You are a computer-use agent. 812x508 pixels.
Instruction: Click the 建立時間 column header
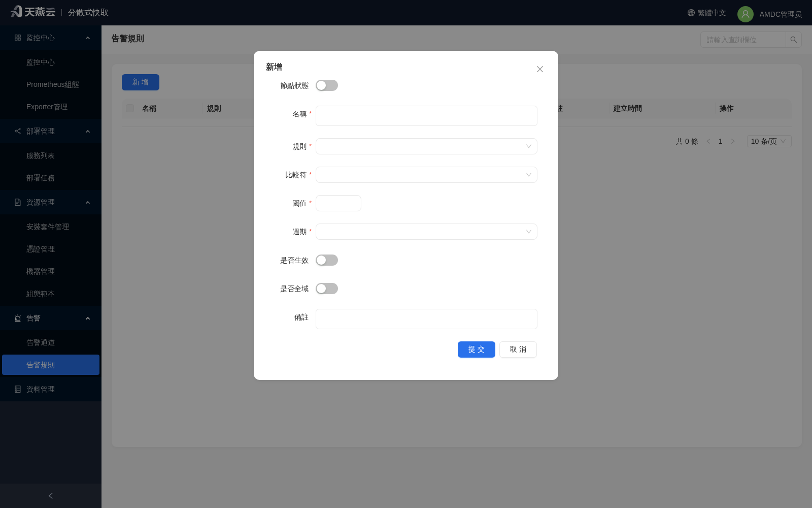pyautogui.click(x=628, y=108)
